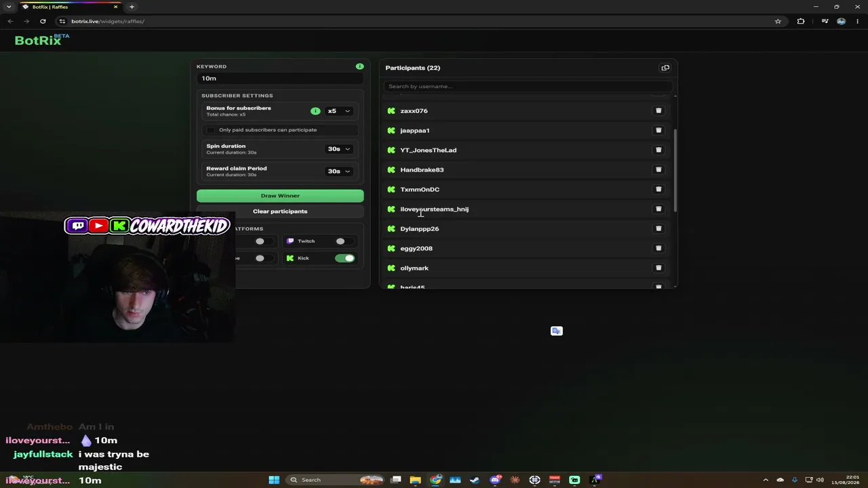Click the BotRix logo link
The width and height of the screenshot is (868, 488).
tap(42, 40)
